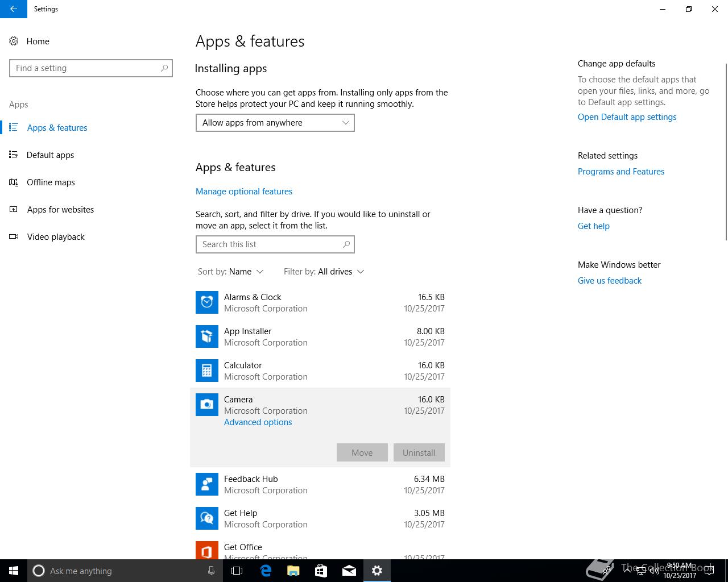Viewport: 728px width, 582px height.
Task: Click the Alarms & Clock app icon
Action: (207, 302)
